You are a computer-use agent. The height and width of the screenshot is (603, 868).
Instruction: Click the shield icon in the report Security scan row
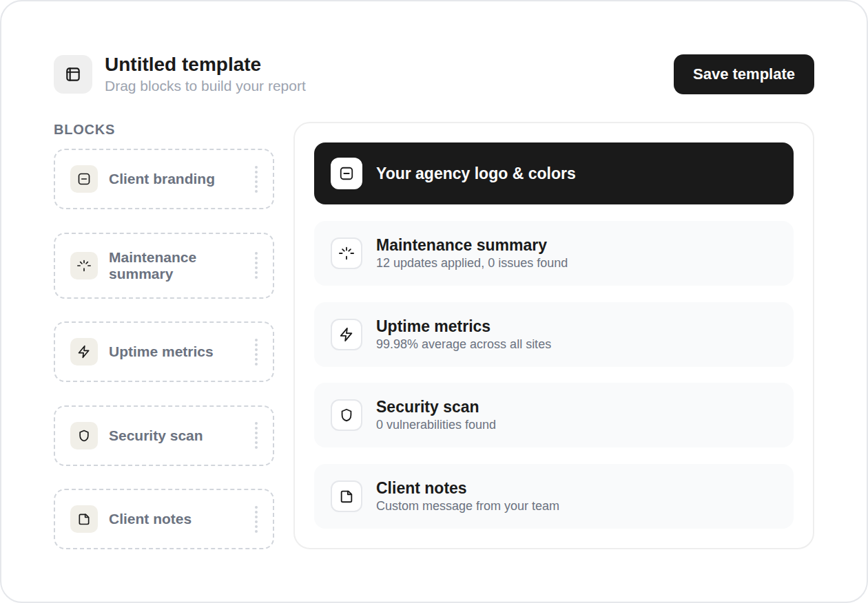click(x=347, y=415)
